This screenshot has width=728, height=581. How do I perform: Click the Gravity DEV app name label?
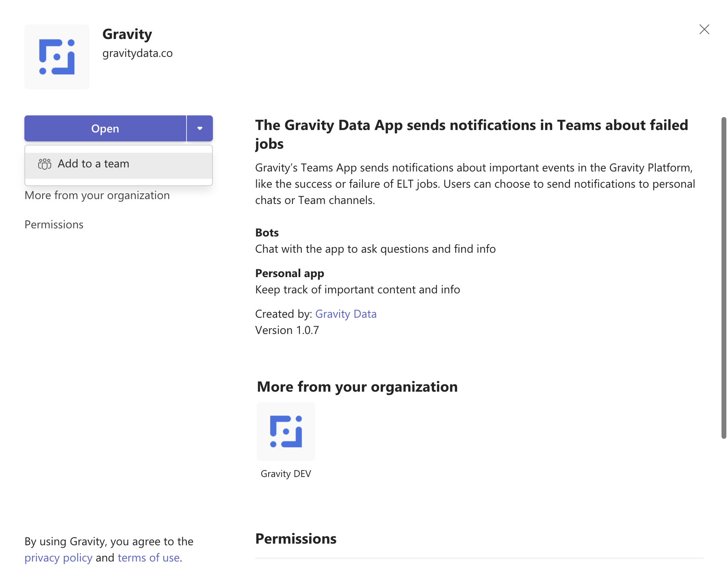point(286,474)
